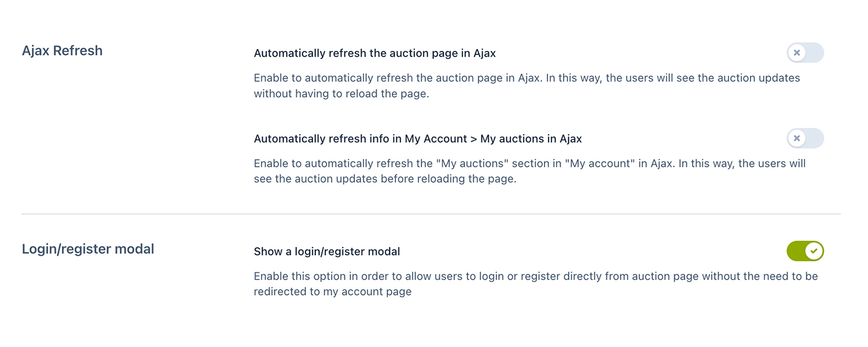This screenshot has width=868, height=347.
Task: Click the "Automatically refresh the auction page in Ajax" label
Action: [x=374, y=53]
